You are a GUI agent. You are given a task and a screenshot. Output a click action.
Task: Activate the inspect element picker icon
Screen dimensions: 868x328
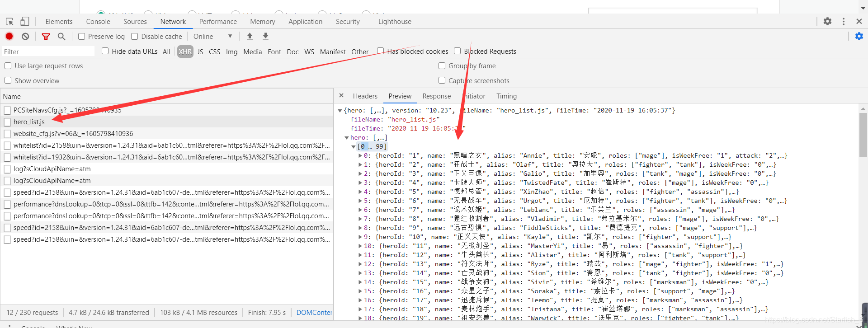(9, 22)
